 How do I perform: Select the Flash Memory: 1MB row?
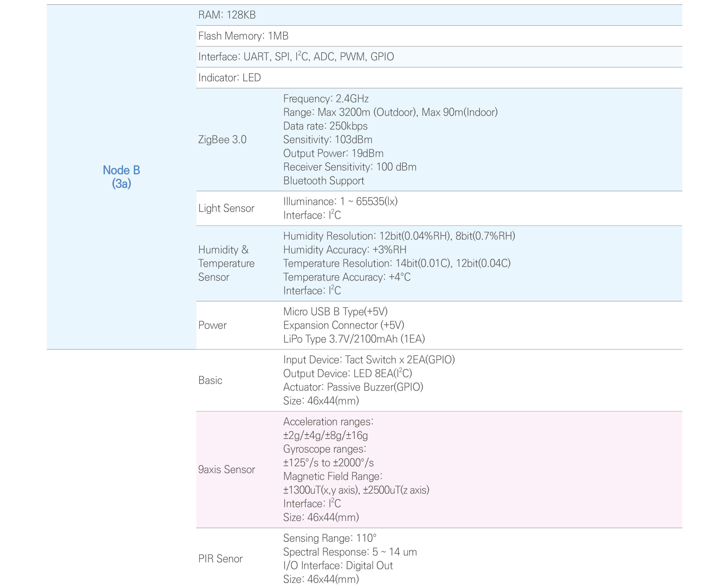tap(243, 36)
